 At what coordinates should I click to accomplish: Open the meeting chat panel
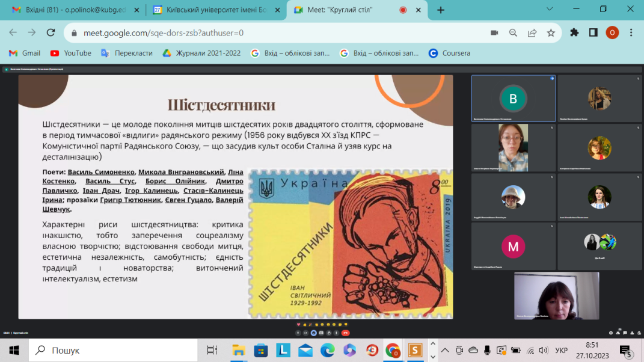(625, 333)
